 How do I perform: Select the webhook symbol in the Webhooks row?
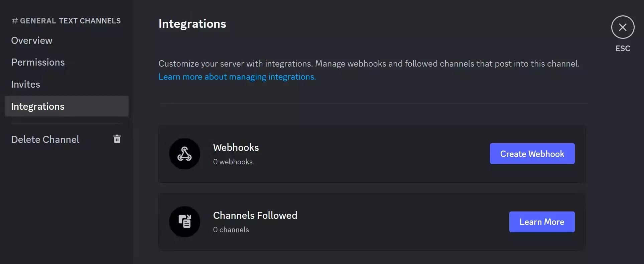(184, 154)
